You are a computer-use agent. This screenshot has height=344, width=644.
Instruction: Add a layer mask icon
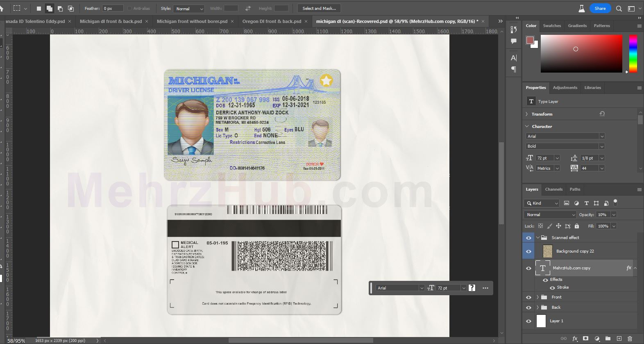586,338
